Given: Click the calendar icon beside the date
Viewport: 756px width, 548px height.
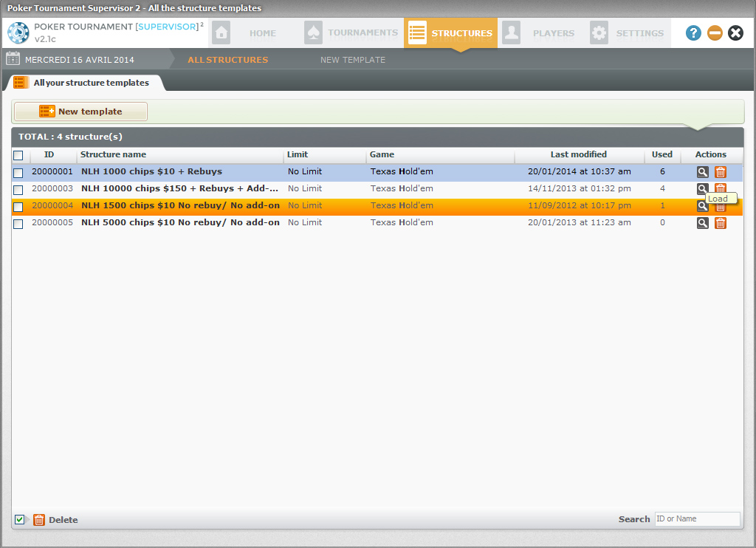Looking at the screenshot, I should (13, 60).
